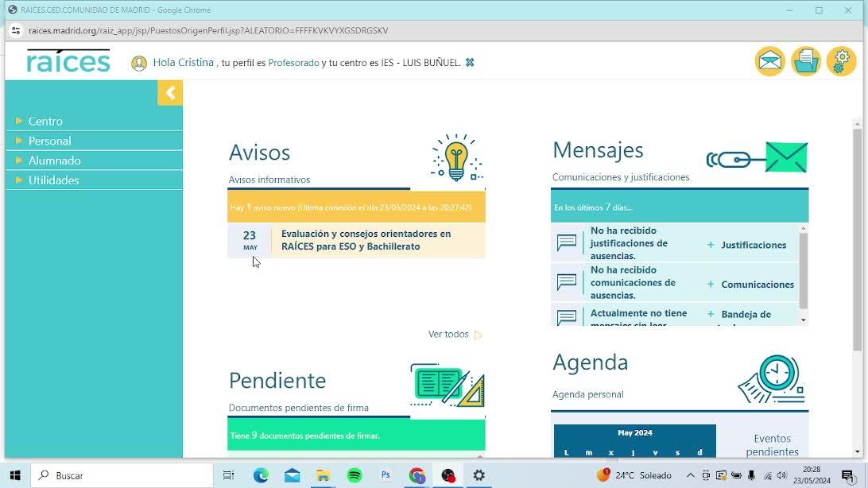The width and height of the screenshot is (868, 488).
Task: Show hidden system tray icons
Action: [690, 475]
